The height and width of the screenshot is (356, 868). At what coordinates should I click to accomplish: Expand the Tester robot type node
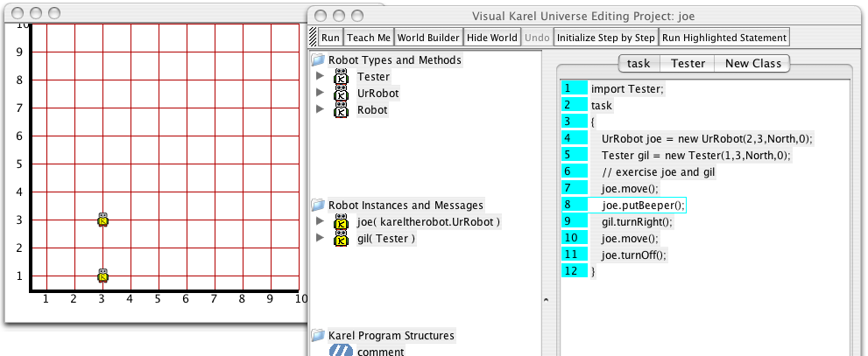coord(321,77)
